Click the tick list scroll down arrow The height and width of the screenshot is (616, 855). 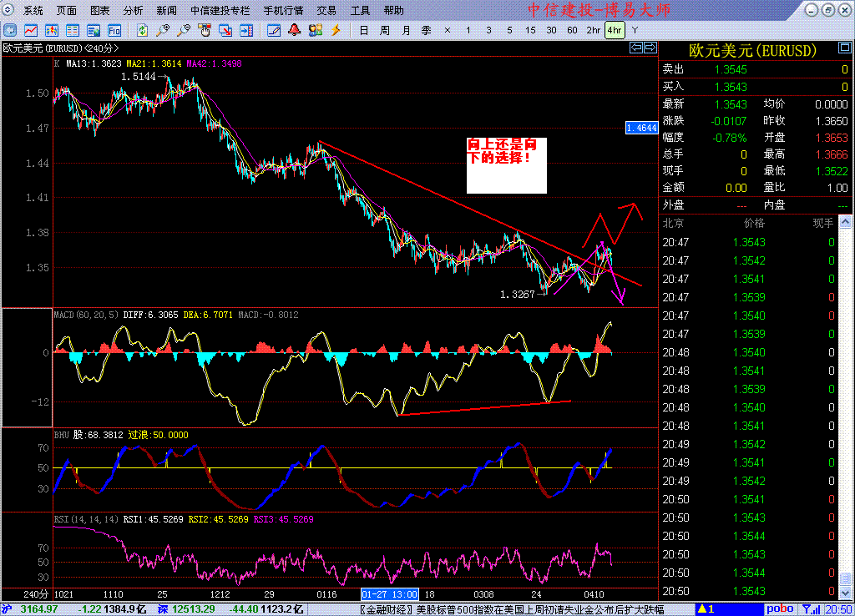pos(845,592)
